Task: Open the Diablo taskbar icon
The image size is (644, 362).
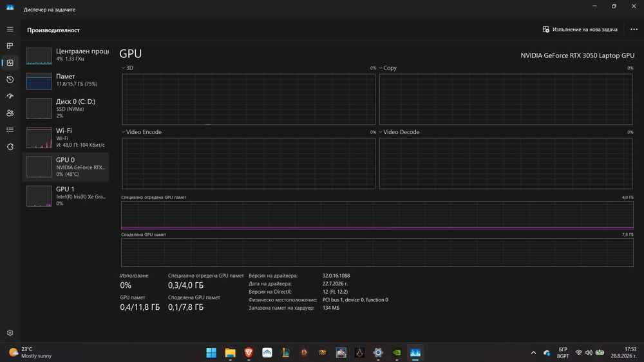Action: [304, 352]
